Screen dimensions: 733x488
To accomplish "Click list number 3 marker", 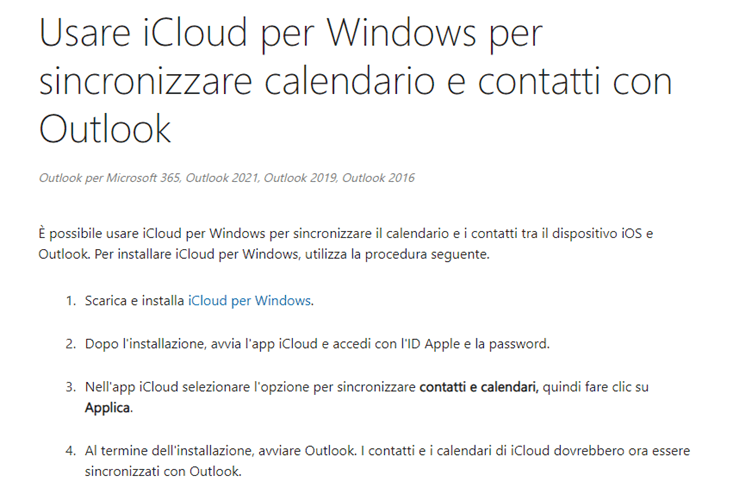I will (71, 387).
